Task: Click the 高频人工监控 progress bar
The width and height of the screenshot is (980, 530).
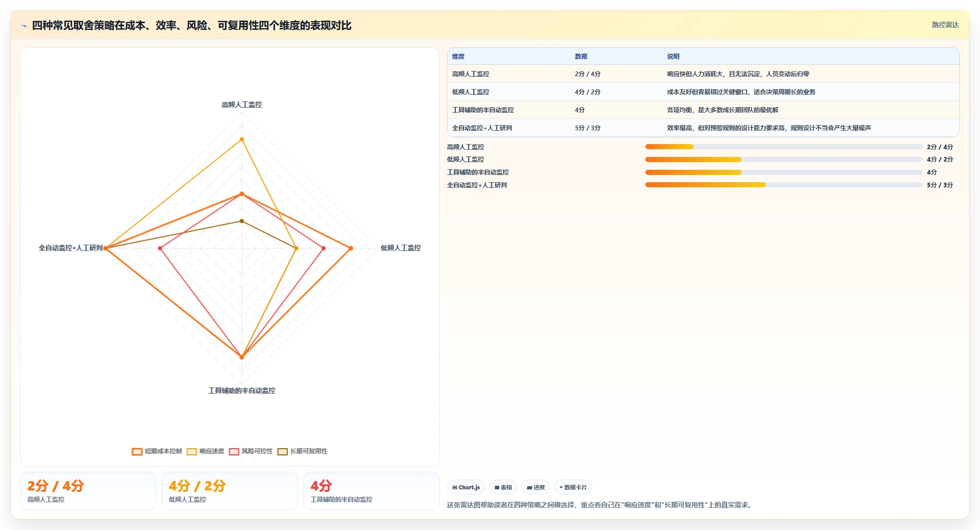Action: tap(783, 147)
